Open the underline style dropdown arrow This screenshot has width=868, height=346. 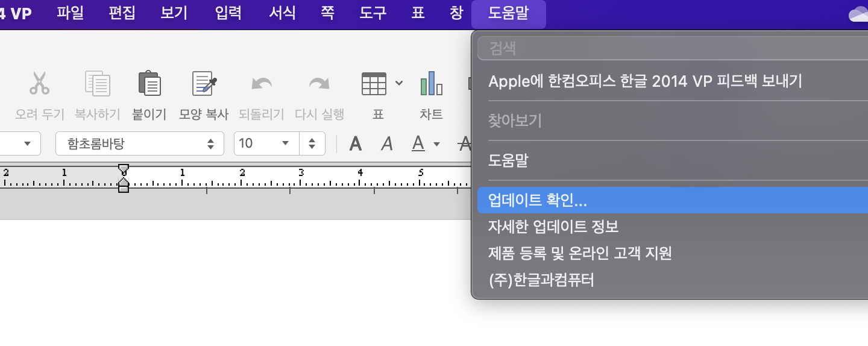(x=436, y=144)
